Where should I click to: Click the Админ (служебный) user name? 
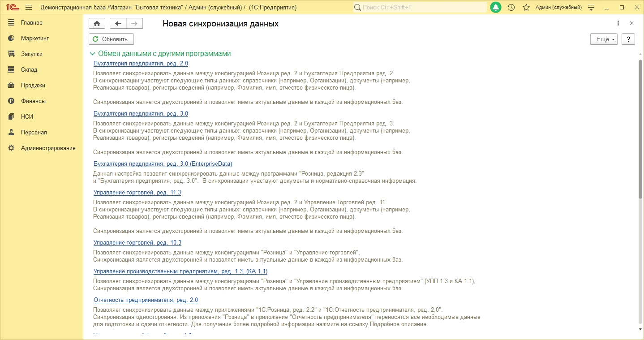pos(558,8)
